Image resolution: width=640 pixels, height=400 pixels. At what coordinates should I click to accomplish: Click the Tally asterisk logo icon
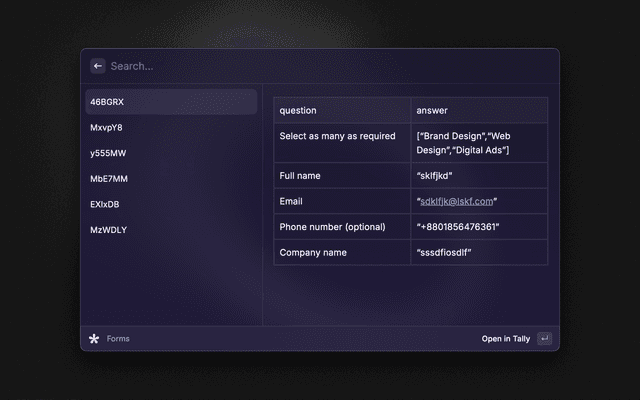94,339
